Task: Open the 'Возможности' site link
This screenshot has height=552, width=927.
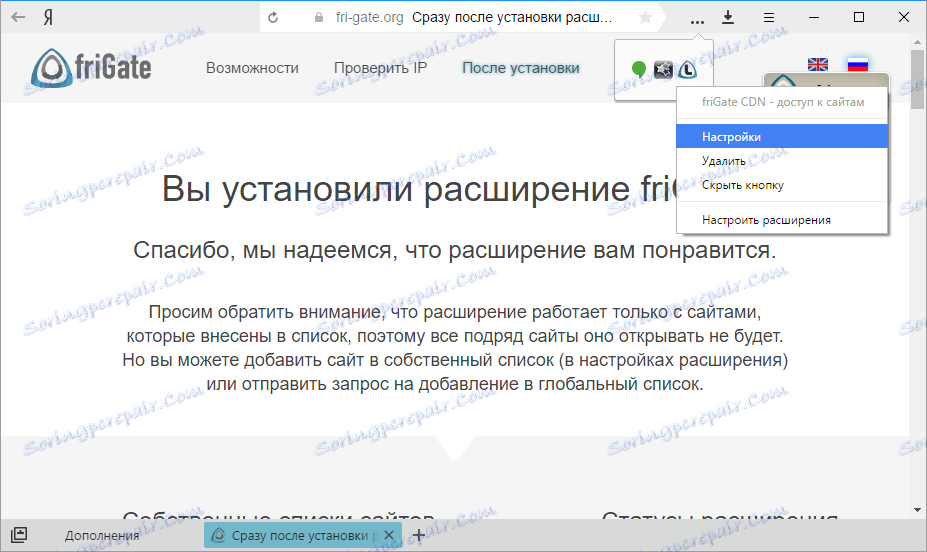Action: [x=252, y=68]
